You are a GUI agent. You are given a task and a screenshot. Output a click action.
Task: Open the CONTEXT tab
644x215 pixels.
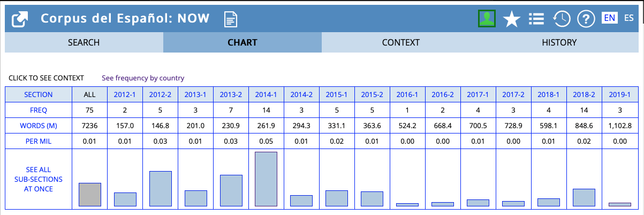coord(400,42)
